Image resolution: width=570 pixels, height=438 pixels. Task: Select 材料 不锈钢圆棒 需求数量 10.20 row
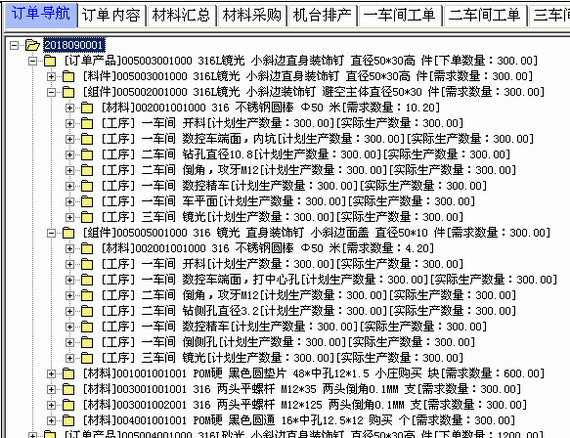click(270, 108)
